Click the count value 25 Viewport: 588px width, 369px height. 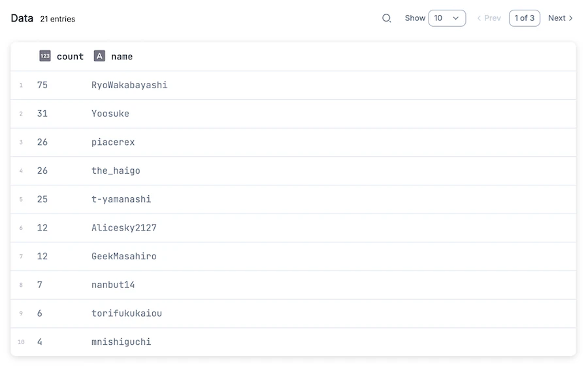[42, 199]
